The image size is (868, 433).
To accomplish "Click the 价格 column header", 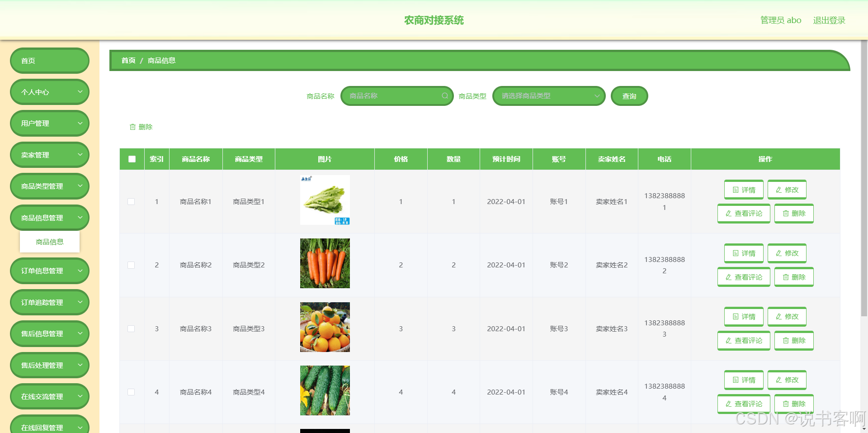I will [401, 159].
